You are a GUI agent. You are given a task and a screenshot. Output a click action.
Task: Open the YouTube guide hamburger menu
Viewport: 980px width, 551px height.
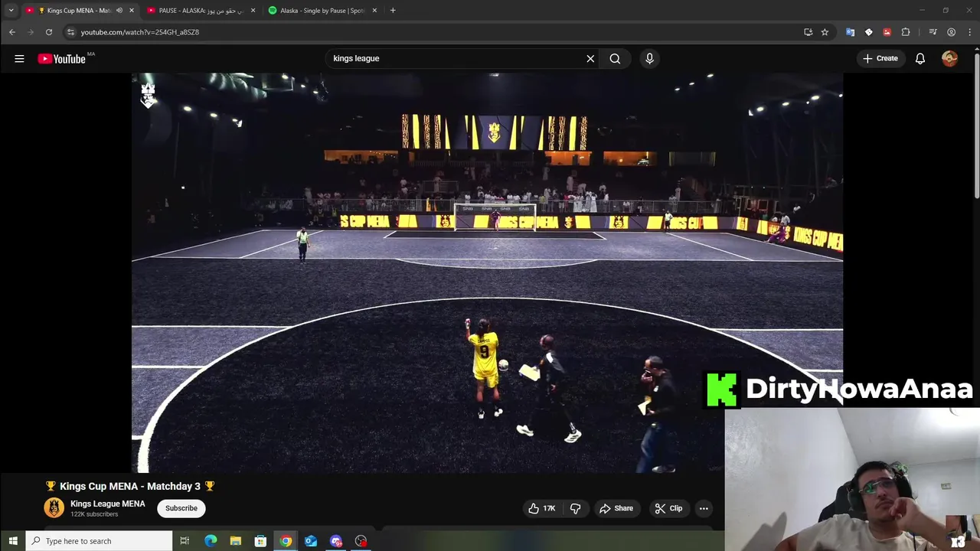(19, 58)
